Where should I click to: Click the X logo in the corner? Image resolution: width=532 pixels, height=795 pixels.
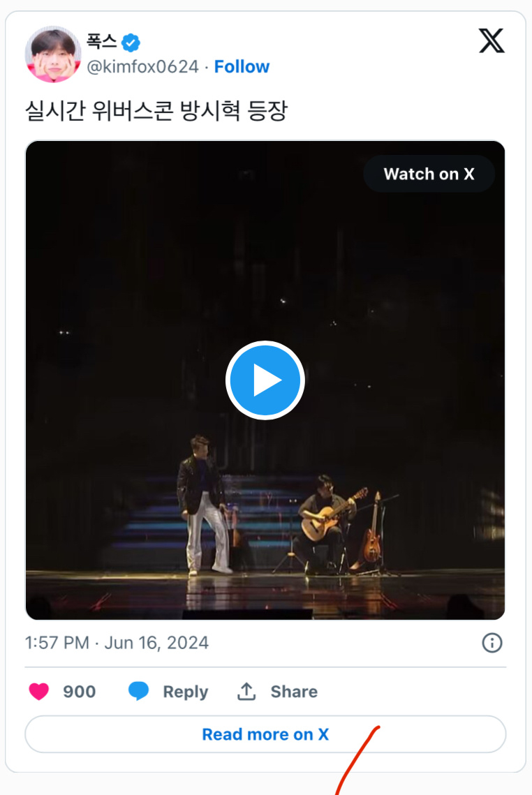pyautogui.click(x=492, y=41)
